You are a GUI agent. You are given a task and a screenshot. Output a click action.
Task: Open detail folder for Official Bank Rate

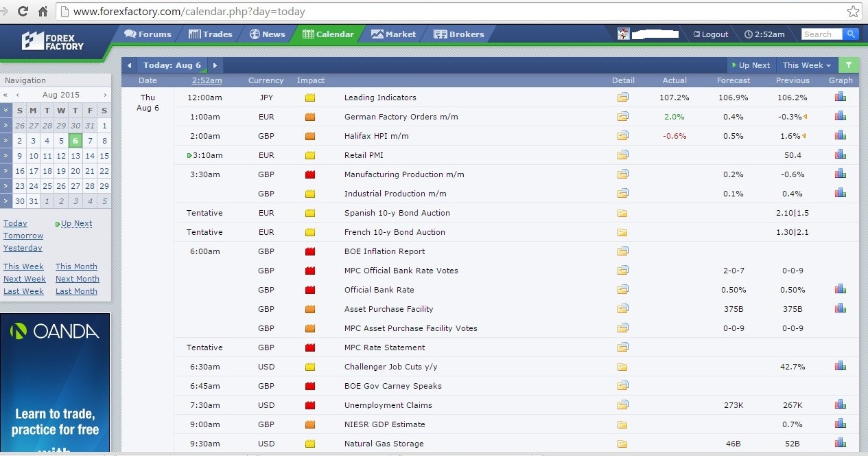[x=622, y=290]
